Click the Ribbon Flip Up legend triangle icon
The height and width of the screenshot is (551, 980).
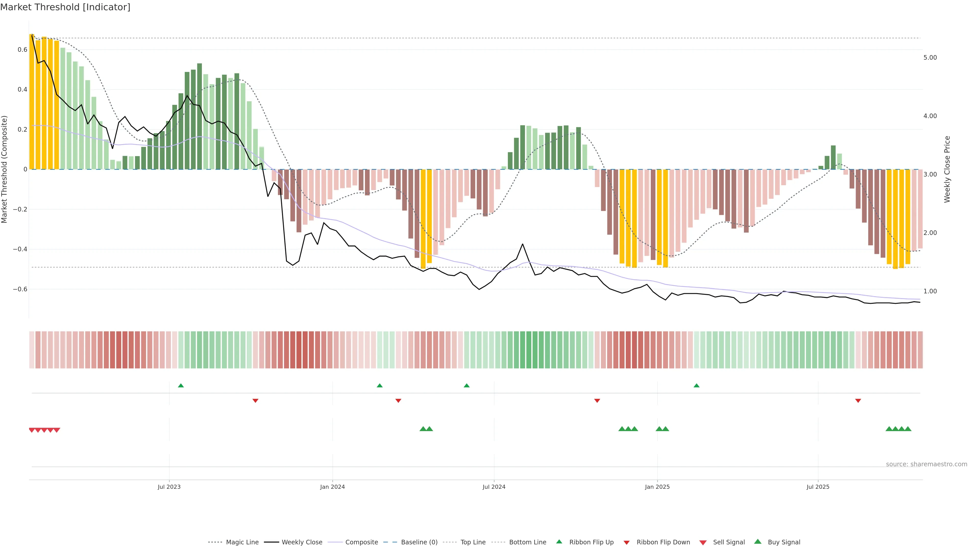559,542
